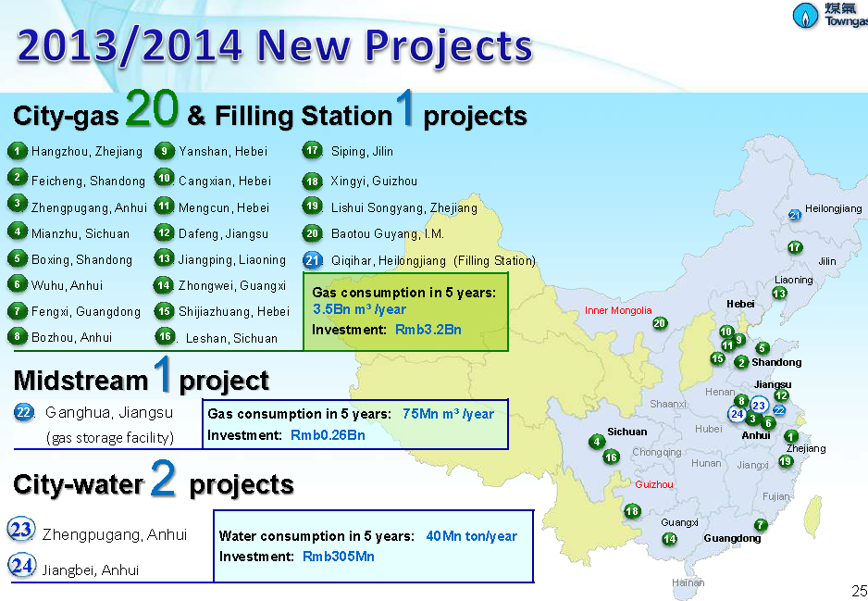Select the badge 13 for Jiangping, Liaoning
The height and width of the screenshot is (601, 868).
[x=167, y=260]
